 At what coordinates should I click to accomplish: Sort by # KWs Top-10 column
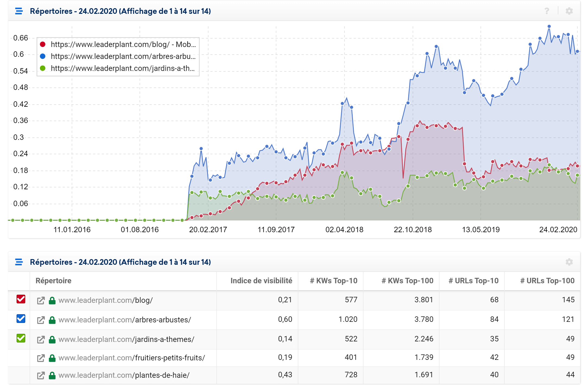(x=333, y=281)
